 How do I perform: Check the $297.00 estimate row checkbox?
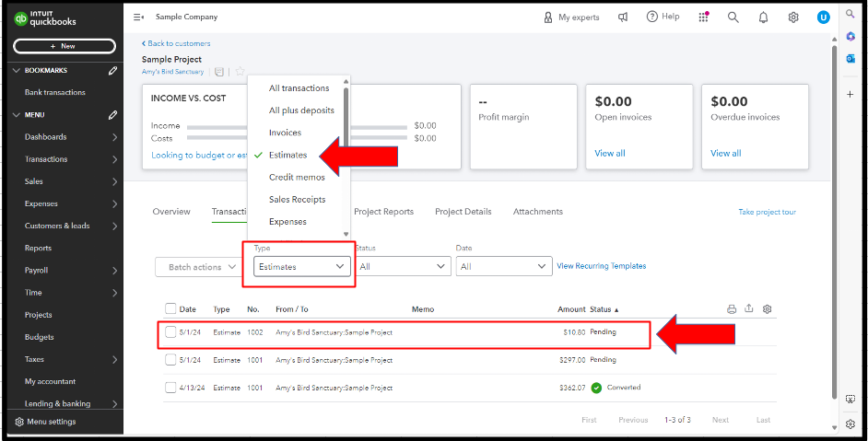click(170, 360)
